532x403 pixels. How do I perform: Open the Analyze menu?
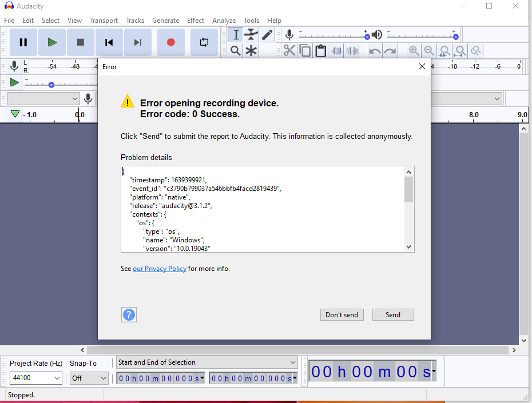(224, 21)
